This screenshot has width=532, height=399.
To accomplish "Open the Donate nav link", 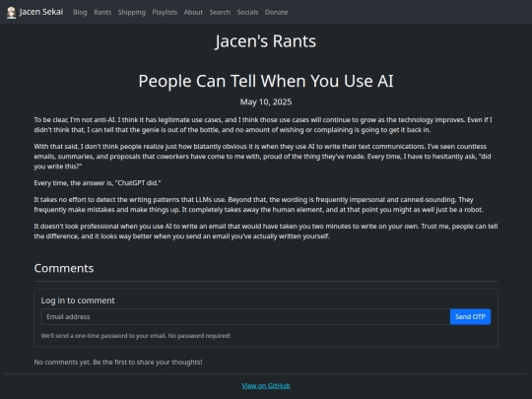I will 276,12.
